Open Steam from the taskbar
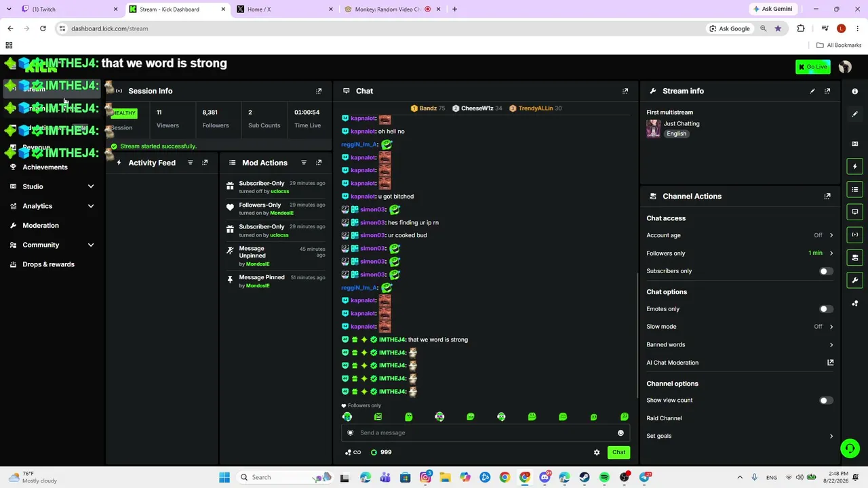Screen dimensions: 868x488 [585, 478]
